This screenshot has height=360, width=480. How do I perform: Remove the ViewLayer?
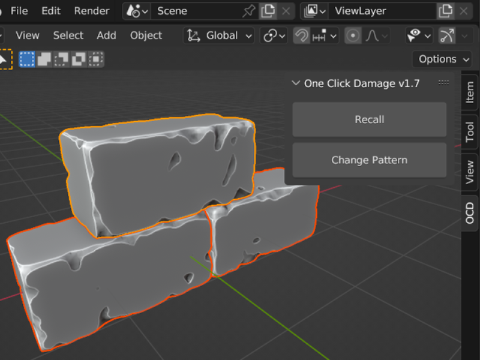[464, 11]
